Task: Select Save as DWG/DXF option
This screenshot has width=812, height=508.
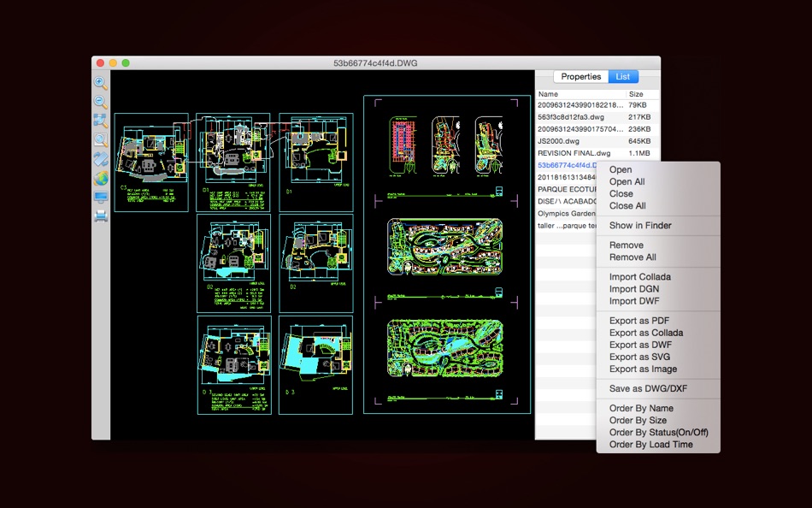Action: pos(648,389)
